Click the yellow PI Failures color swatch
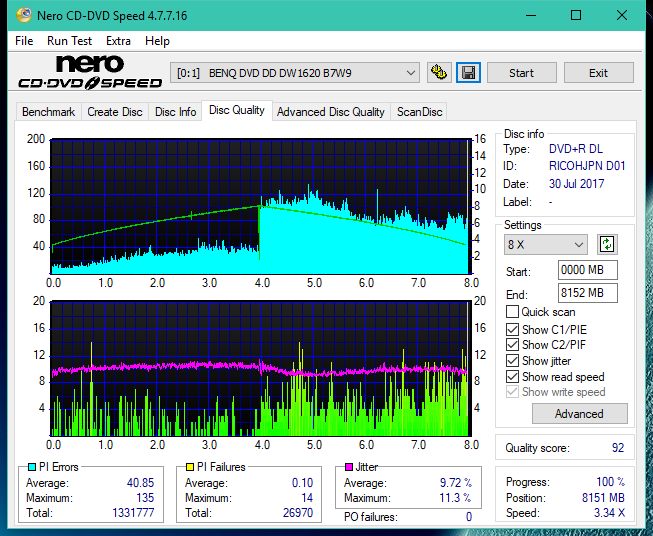This screenshot has height=536, width=653. click(189, 467)
